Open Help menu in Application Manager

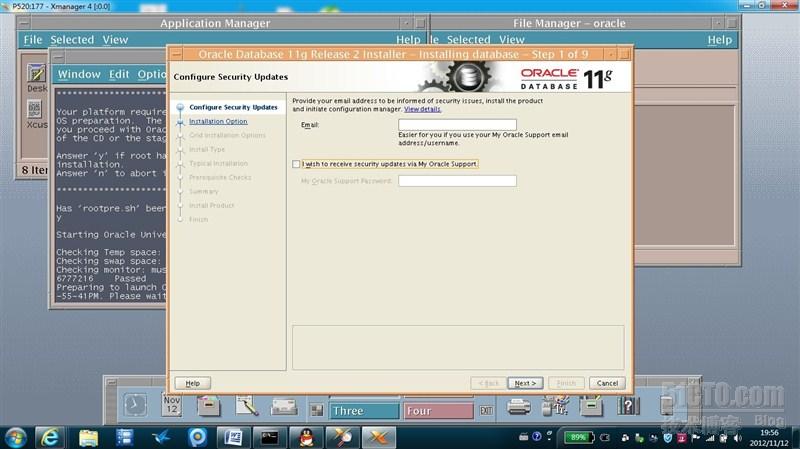(x=408, y=40)
